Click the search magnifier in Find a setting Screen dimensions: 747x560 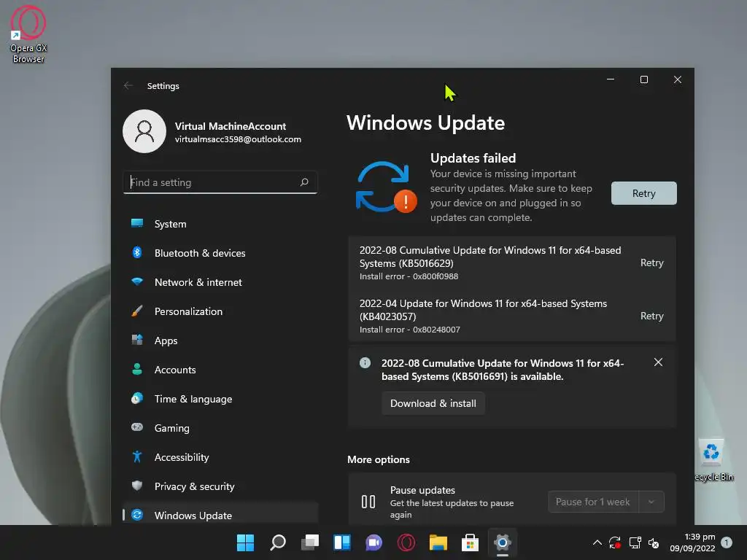click(304, 182)
